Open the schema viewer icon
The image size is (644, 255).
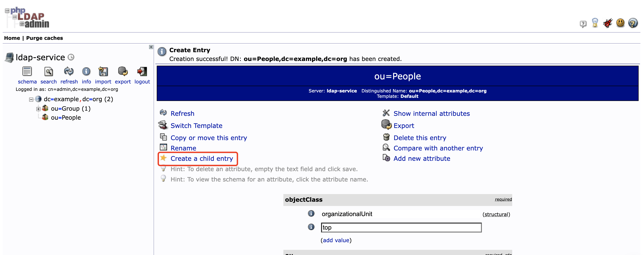pos(27,72)
